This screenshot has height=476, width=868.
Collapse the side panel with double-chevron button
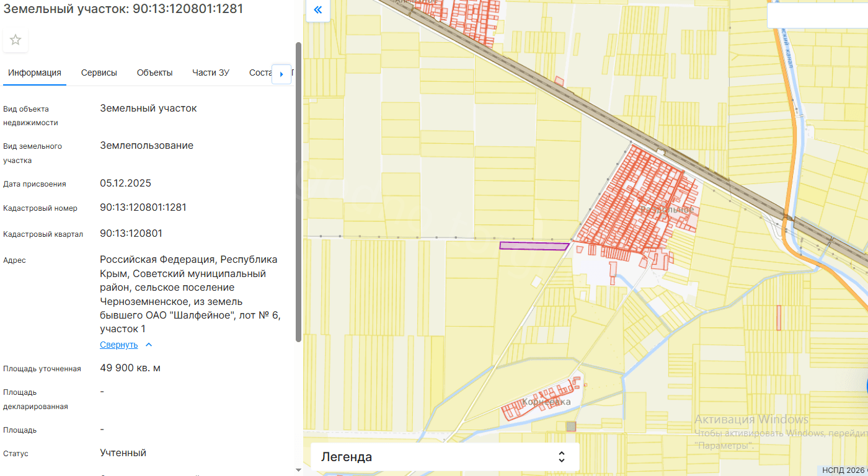[318, 10]
